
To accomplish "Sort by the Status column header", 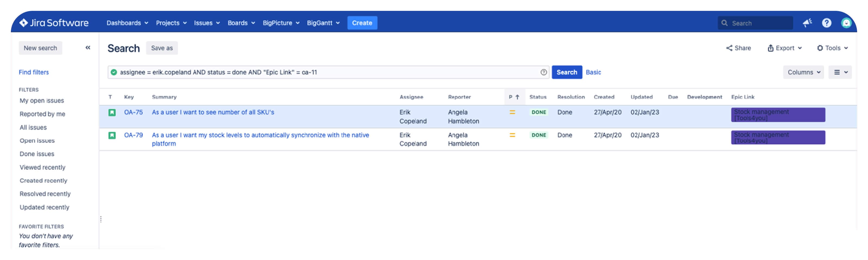I will coord(538,97).
